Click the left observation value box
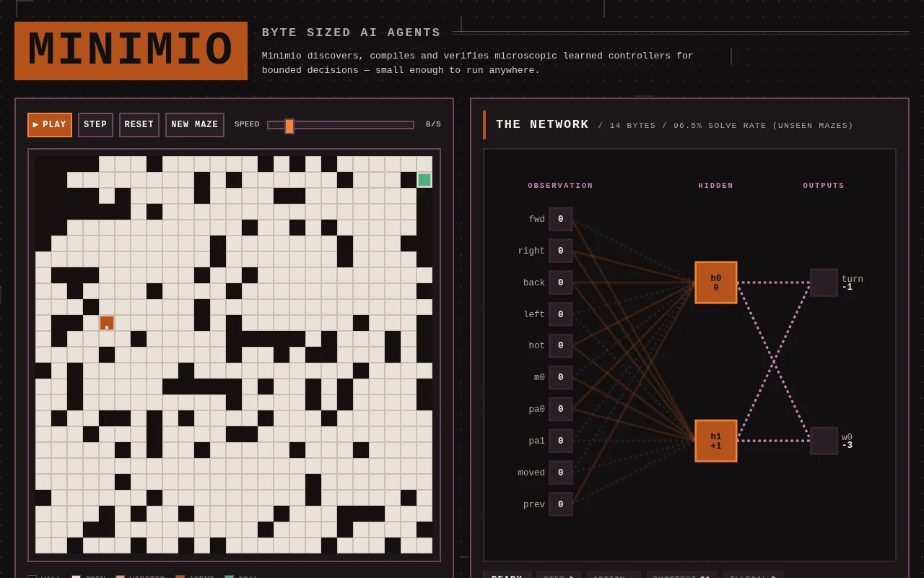 coord(561,314)
